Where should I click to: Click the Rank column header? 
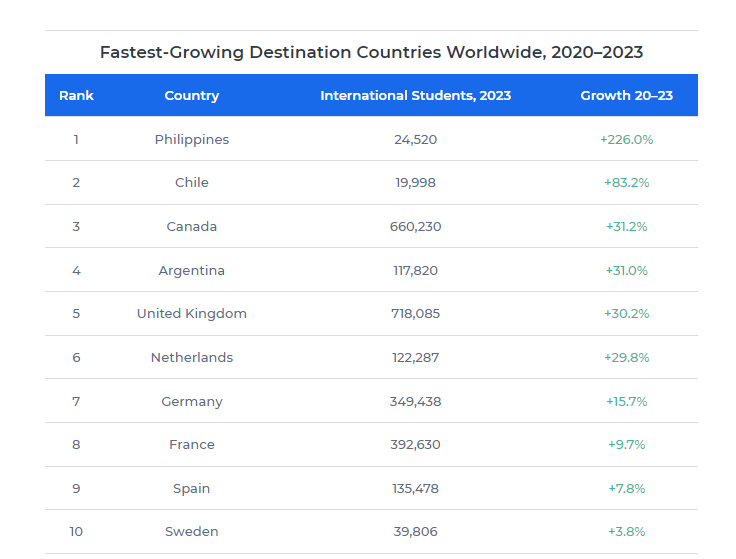76,96
